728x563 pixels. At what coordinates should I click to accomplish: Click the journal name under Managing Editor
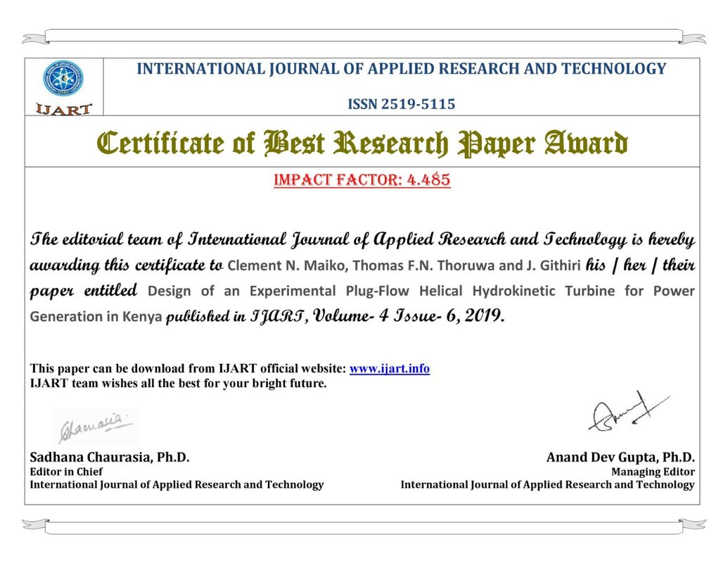click(x=547, y=484)
